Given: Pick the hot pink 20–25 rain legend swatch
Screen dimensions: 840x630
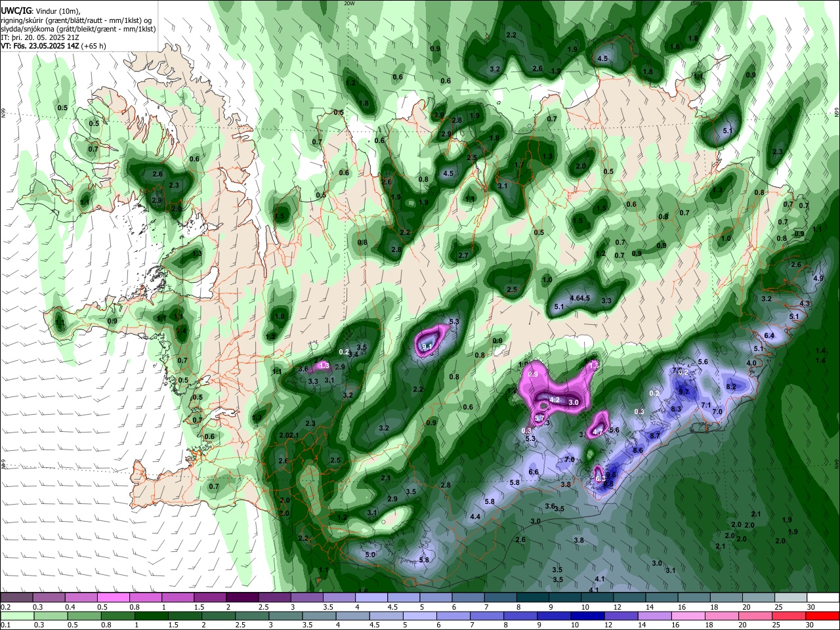Looking at the screenshot, I should [756, 616].
